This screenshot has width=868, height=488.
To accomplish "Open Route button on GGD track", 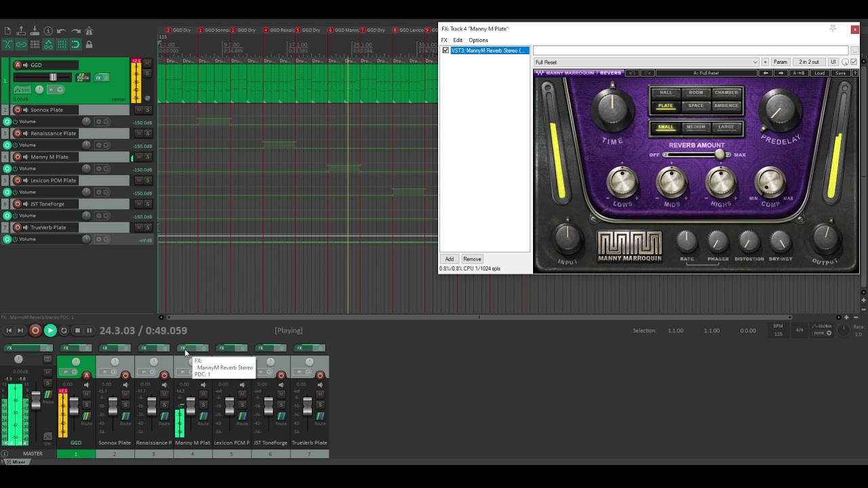I will pos(83,77).
